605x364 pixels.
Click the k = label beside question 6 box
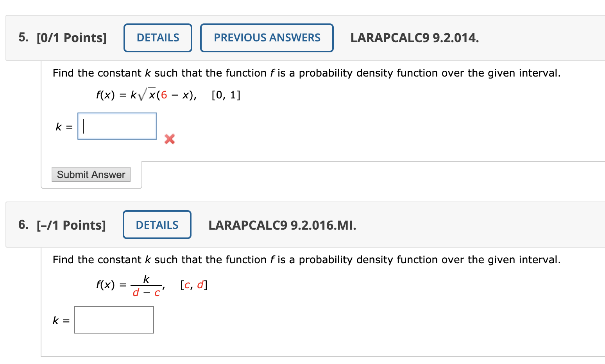(60, 320)
